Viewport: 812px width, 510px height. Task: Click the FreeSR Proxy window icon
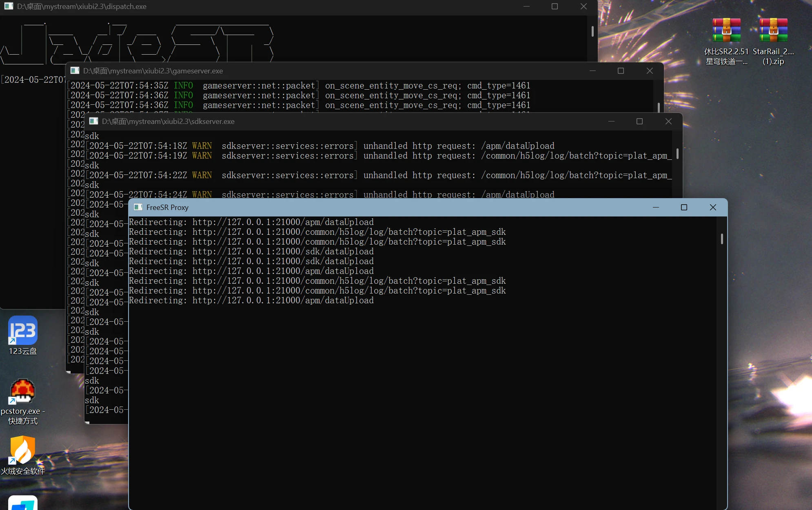[138, 207]
